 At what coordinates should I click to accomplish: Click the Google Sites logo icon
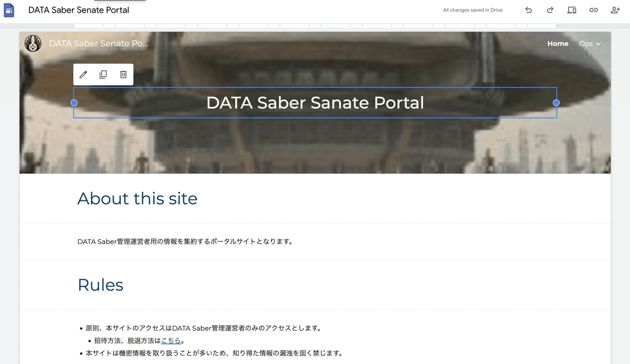(8, 10)
